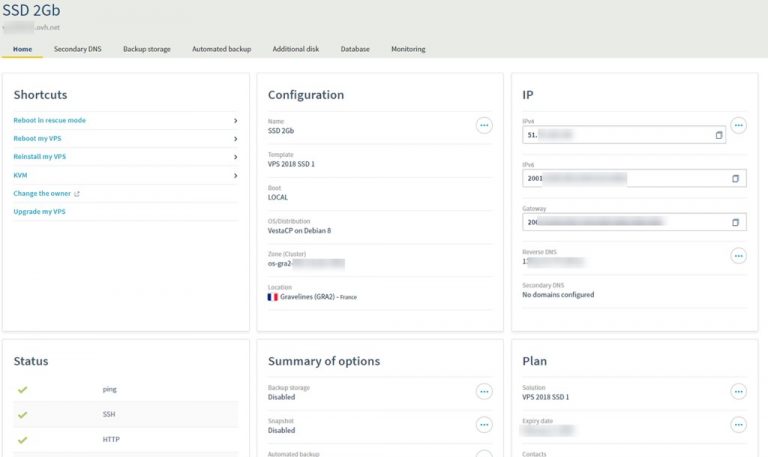Open the Expiry date ellipsis menu
The width and height of the screenshot is (768, 457).
(739, 425)
